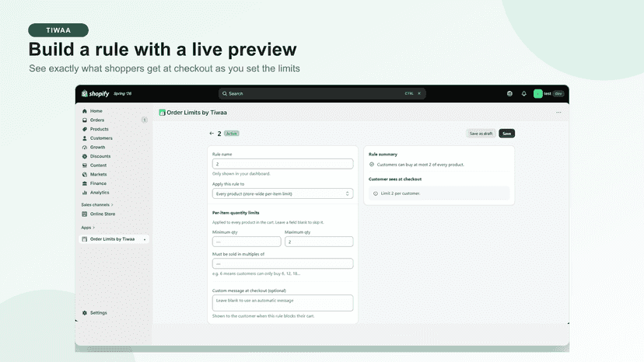The width and height of the screenshot is (644, 362).
Task: Click the Settings gear icon
Action: (85, 313)
